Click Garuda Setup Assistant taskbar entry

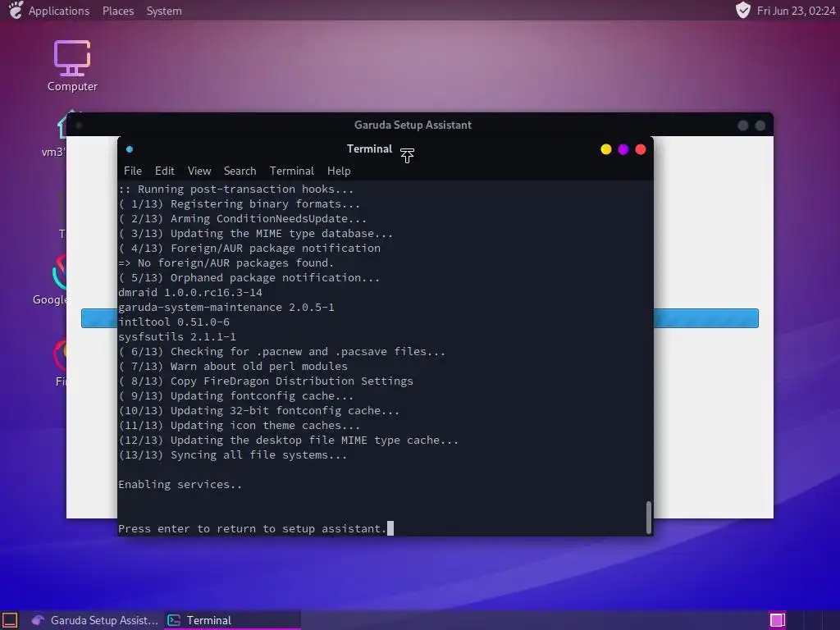(x=94, y=620)
